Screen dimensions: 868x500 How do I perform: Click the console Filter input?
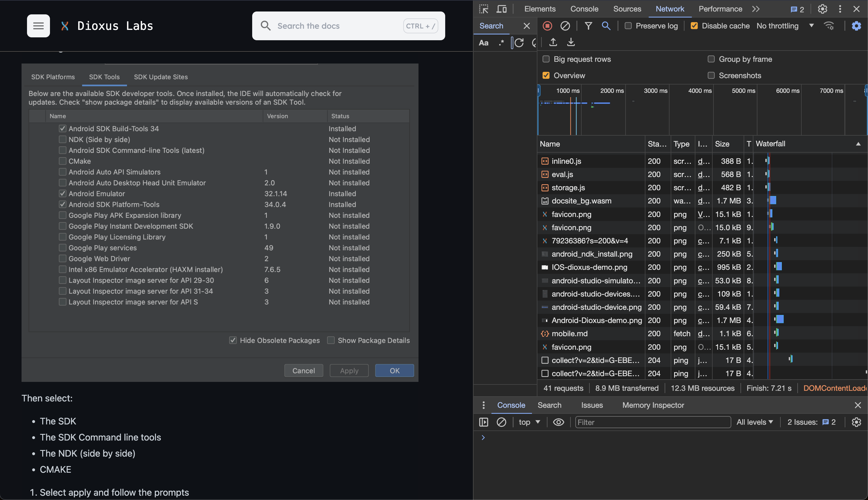pos(653,422)
